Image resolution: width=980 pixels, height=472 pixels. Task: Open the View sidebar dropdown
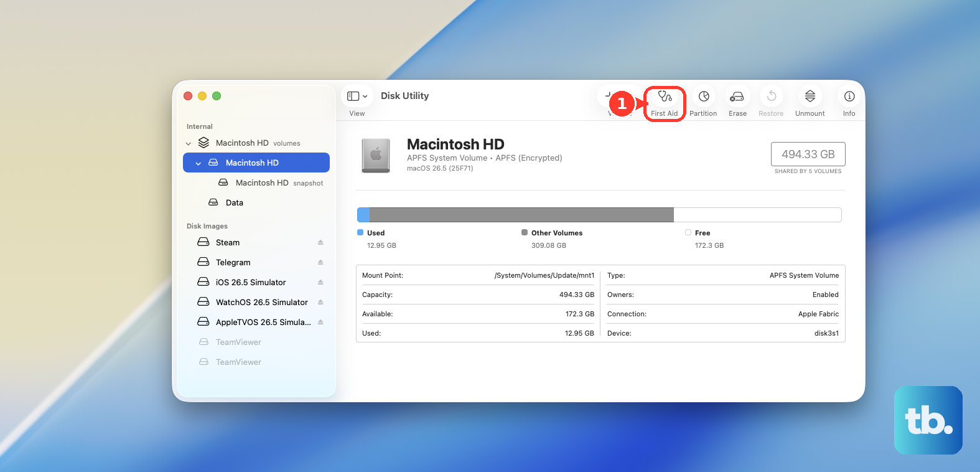(357, 97)
